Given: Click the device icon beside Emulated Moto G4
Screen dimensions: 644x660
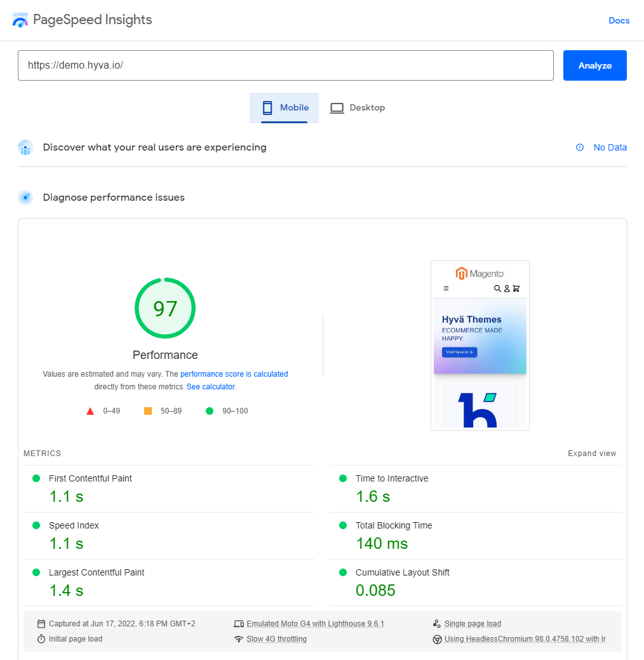Looking at the screenshot, I should click(x=239, y=624).
